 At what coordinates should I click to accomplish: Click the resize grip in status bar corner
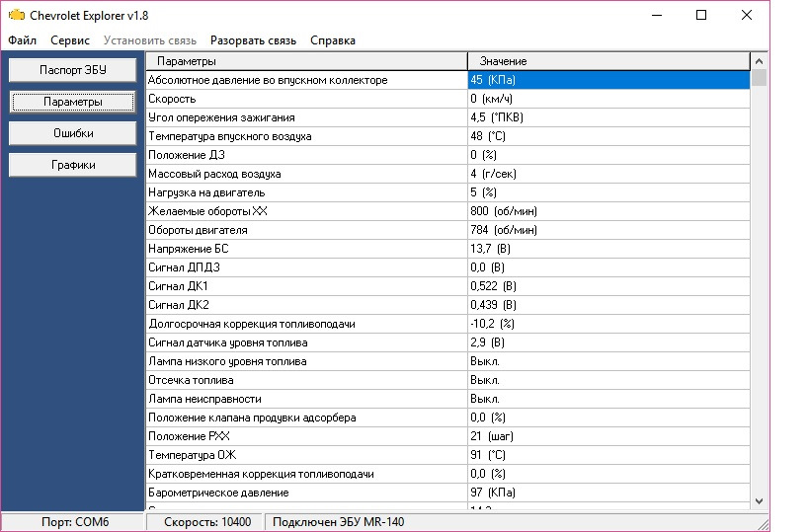[x=762, y=524]
